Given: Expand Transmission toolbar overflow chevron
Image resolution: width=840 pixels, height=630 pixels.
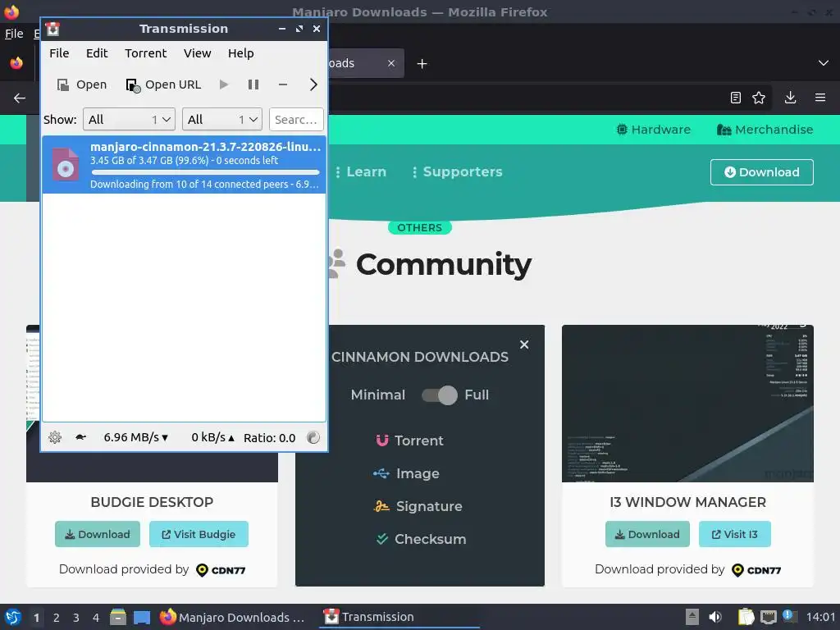Looking at the screenshot, I should [x=313, y=84].
